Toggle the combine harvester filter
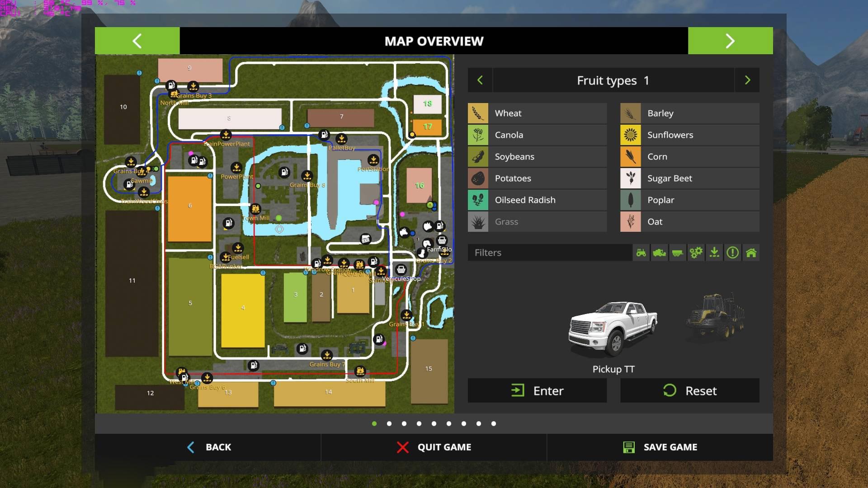 [660, 253]
